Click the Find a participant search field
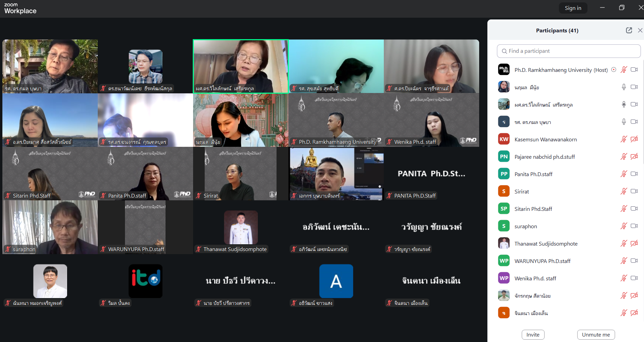Image resolution: width=644 pixels, height=342 pixels. pyautogui.click(x=568, y=51)
